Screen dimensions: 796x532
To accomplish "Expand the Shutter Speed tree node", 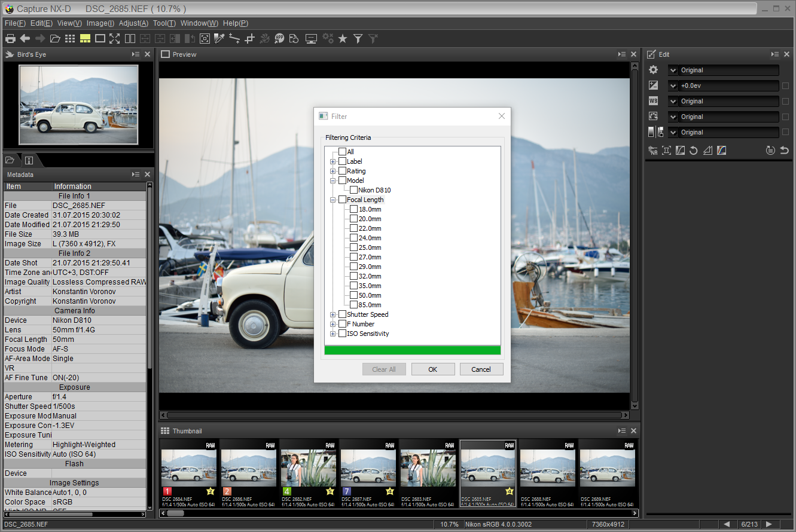I will pos(333,314).
